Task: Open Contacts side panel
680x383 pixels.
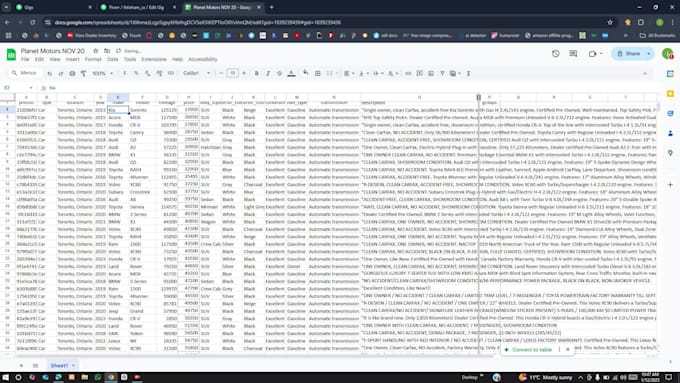Action: coord(670,133)
